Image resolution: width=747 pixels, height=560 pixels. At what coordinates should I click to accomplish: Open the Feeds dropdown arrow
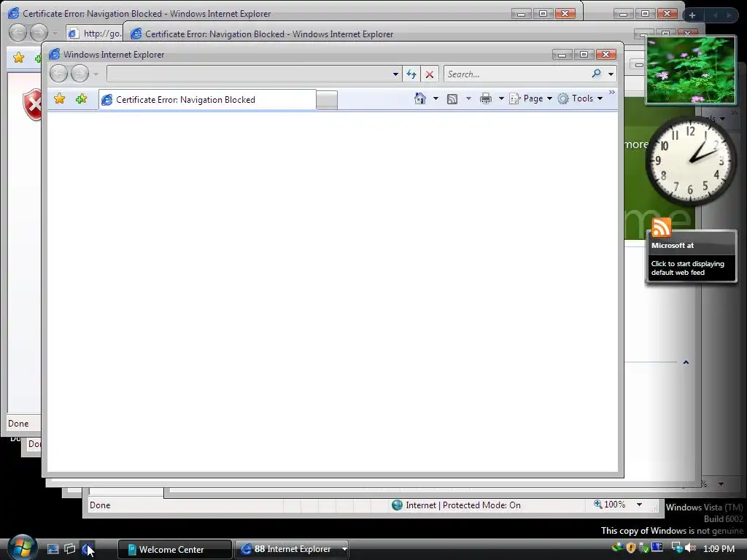tap(468, 98)
